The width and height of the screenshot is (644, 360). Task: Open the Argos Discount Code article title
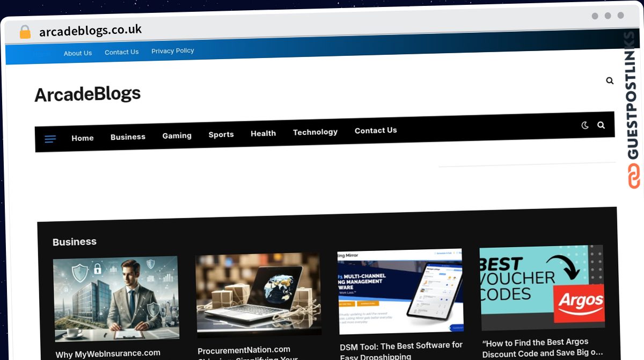543,348
